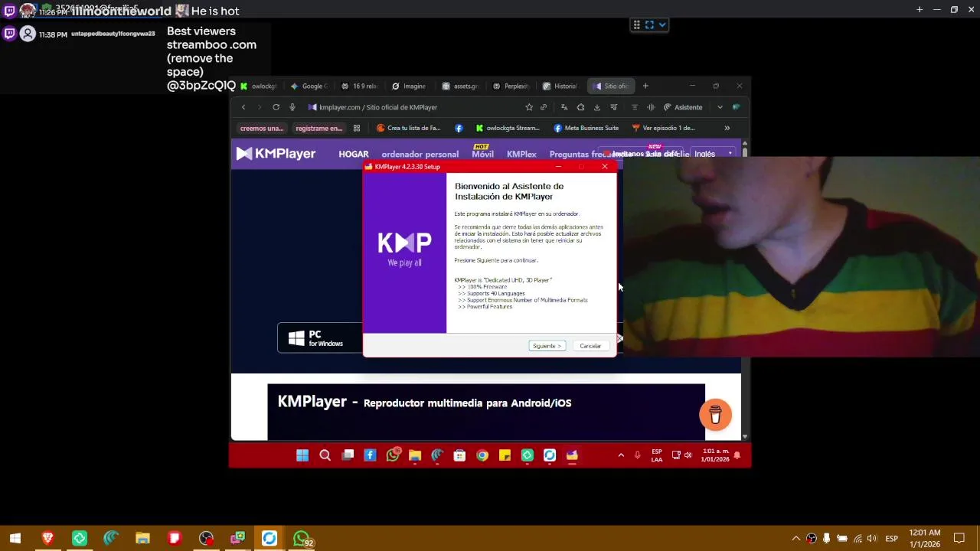Open 'ordenador personal' nav item
Image resolution: width=980 pixels, height=551 pixels.
(x=420, y=154)
